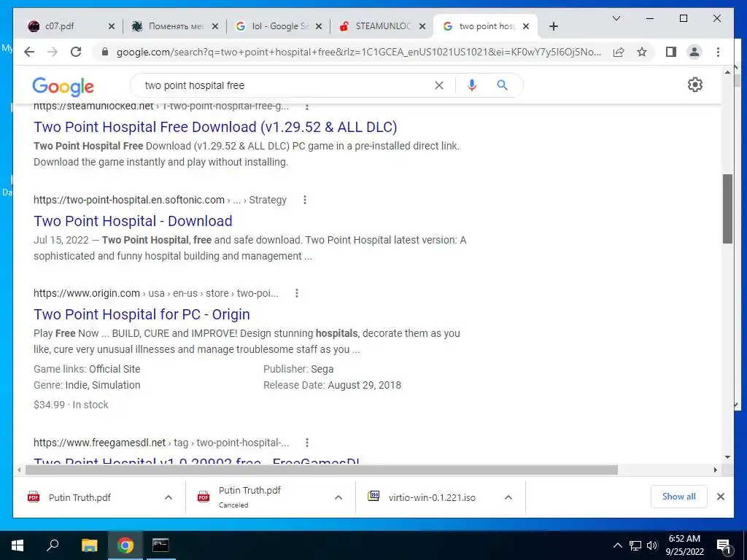Image resolution: width=747 pixels, height=560 pixels.
Task: Open File Explorer from taskbar
Action: point(89,545)
